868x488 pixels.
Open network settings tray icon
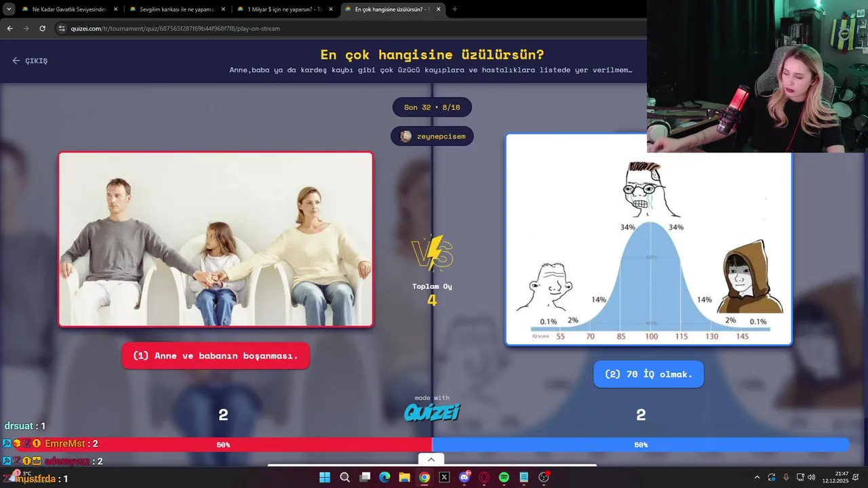pos(800,477)
